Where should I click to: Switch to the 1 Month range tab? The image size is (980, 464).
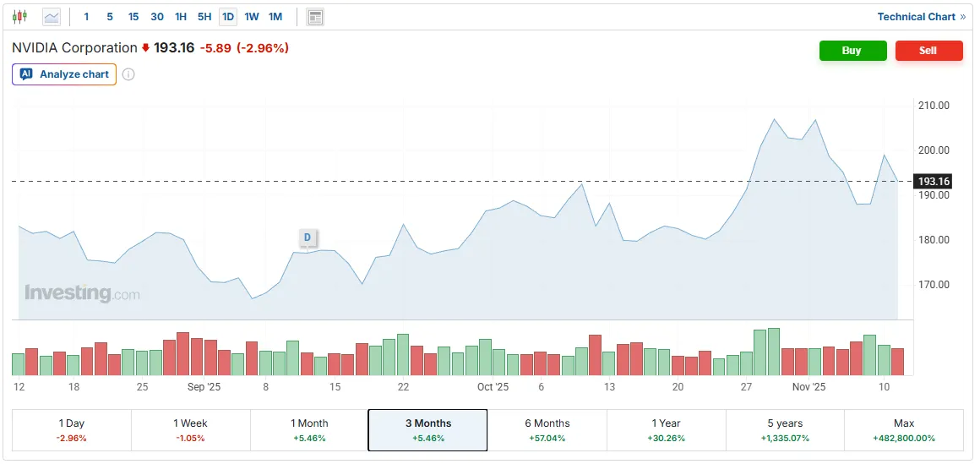(x=309, y=430)
